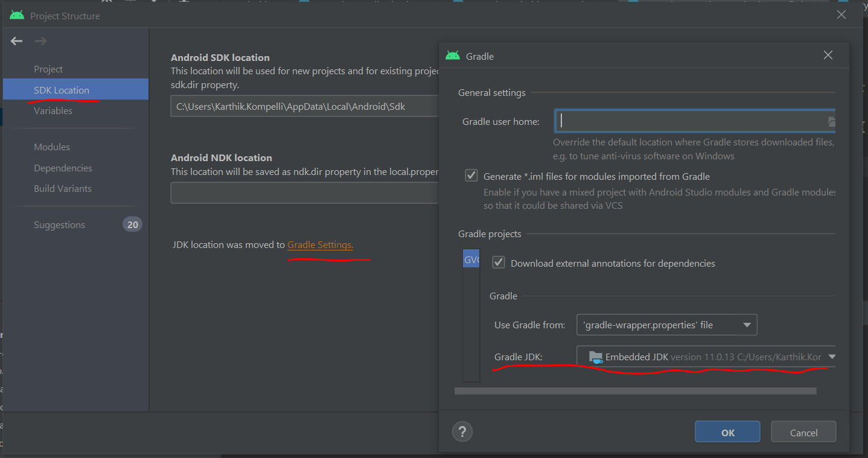Click the Gradle Settings link
Image resolution: width=868 pixels, height=458 pixels.
(321, 245)
